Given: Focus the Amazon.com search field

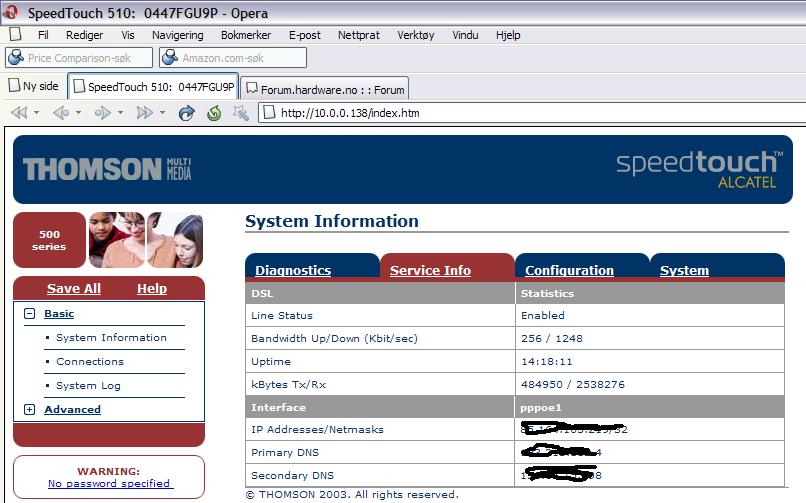Looking at the screenshot, I should pyautogui.click(x=233, y=58).
